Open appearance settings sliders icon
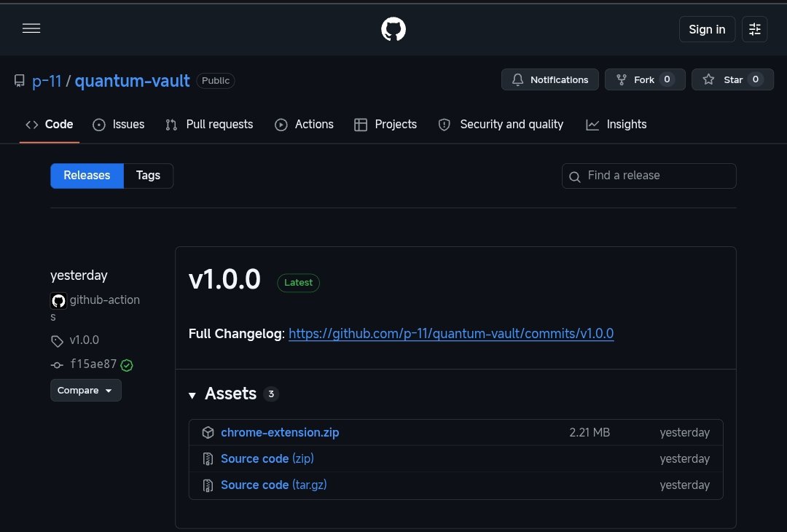This screenshot has height=532, width=787. pos(754,29)
